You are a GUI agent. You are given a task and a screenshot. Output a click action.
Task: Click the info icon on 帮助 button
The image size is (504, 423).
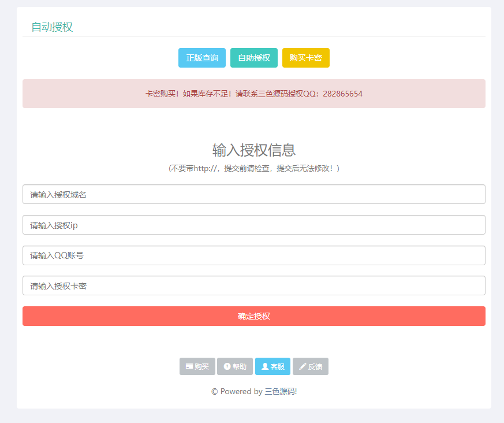tap(228, 366)
